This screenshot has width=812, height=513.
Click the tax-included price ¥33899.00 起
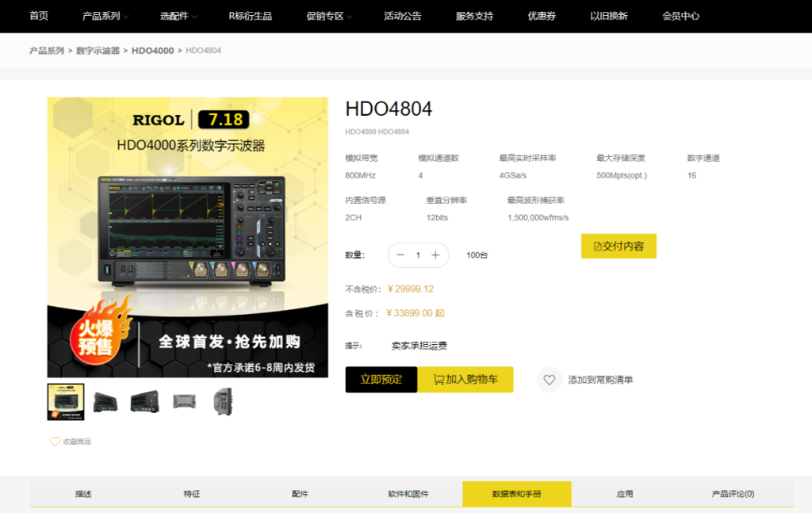tap(416, 313)
